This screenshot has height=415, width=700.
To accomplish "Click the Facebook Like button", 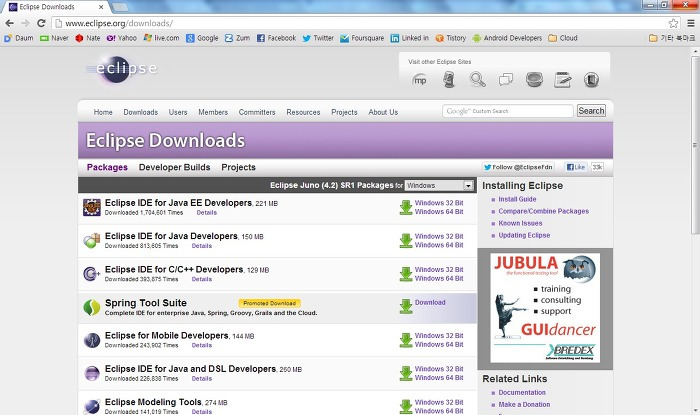I will [576, 167].
